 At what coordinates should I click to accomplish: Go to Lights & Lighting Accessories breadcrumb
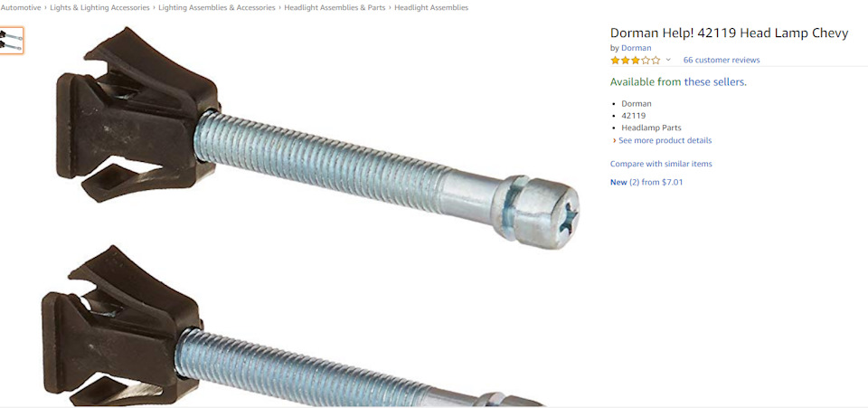pyautogui.click(x=99, y=8)
